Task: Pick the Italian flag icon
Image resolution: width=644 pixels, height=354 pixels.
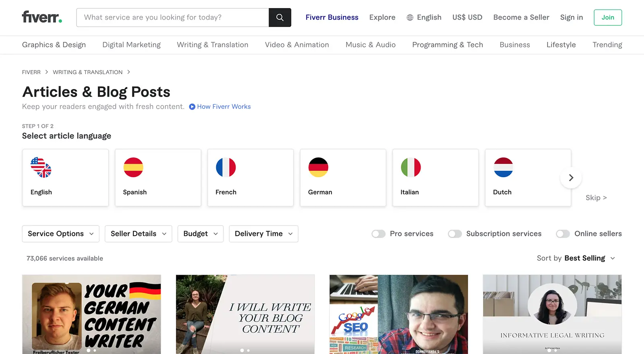Action: [x=411, y=168]
